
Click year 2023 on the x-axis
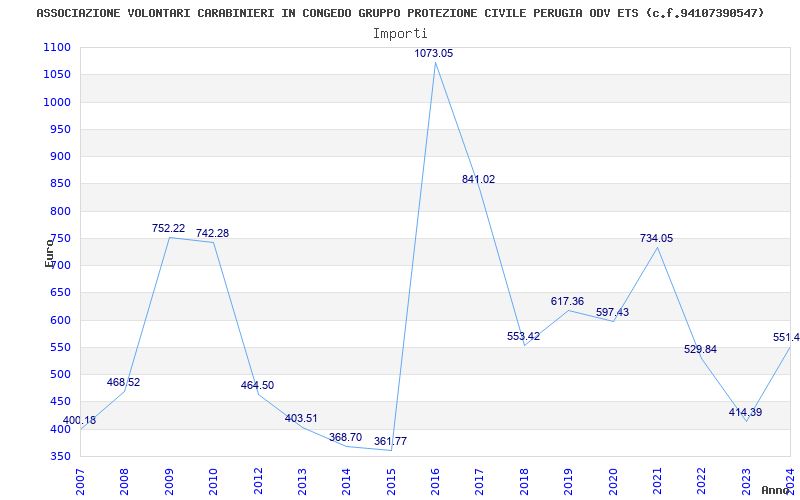[x=746, y=481]
